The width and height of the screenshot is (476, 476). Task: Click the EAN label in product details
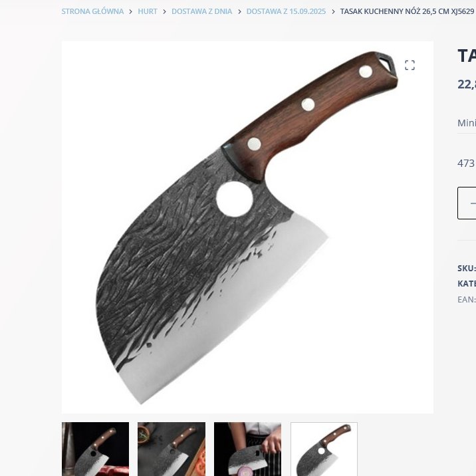467,299
